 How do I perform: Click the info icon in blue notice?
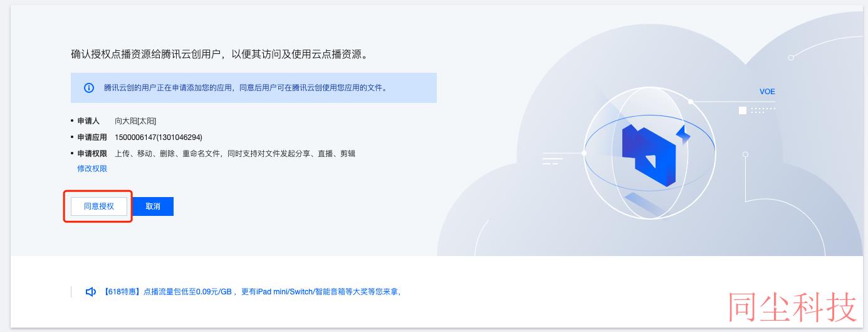pos(89,88)
